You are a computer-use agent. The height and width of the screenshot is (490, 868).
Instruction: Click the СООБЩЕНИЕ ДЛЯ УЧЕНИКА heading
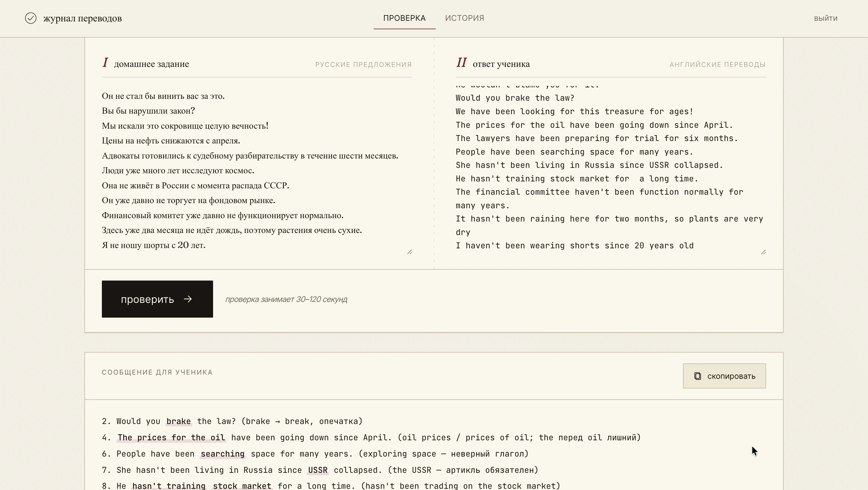157,372
